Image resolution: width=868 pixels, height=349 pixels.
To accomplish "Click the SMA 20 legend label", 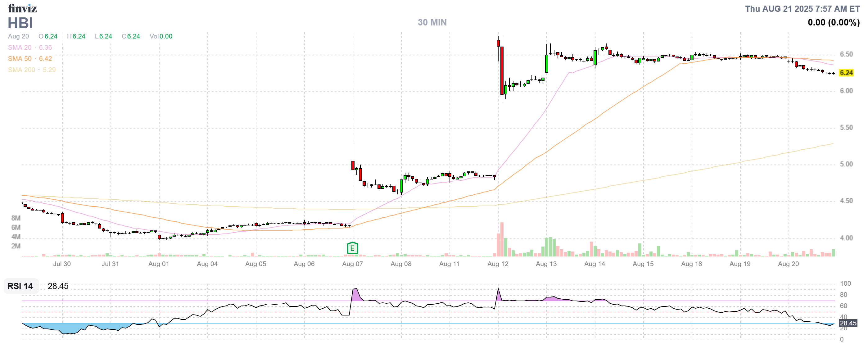I will [x=20, y=48].
